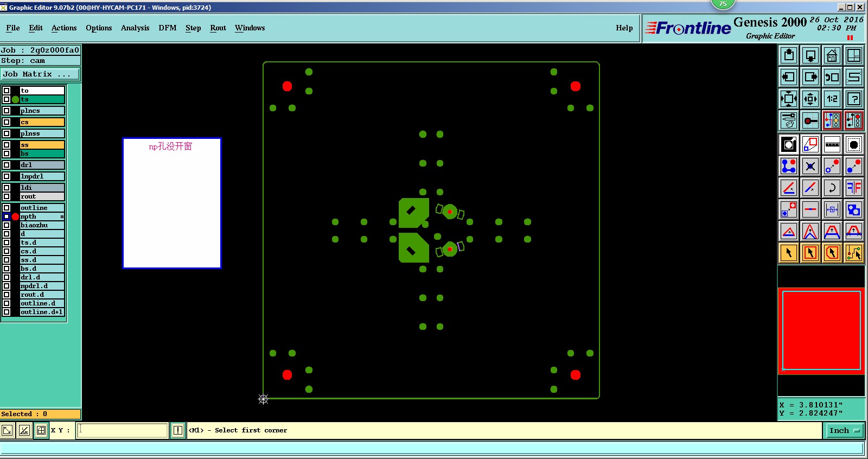The width and height of the screenshot is (868, 459).
Task: Select the '1npdrl' layer name
Action: [42, 176]
